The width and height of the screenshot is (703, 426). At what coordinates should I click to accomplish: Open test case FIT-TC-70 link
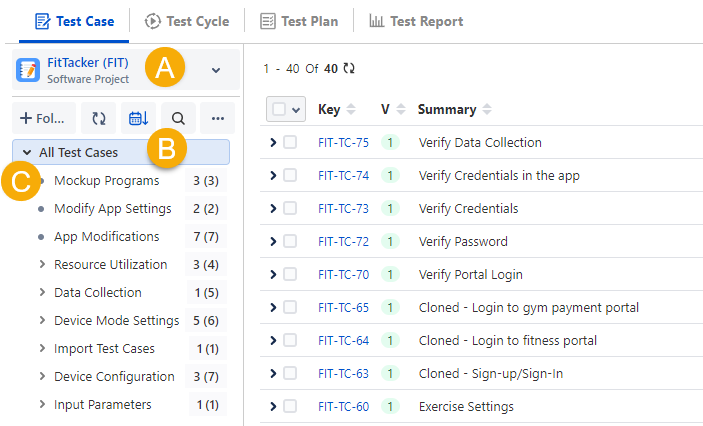[343, 274]
